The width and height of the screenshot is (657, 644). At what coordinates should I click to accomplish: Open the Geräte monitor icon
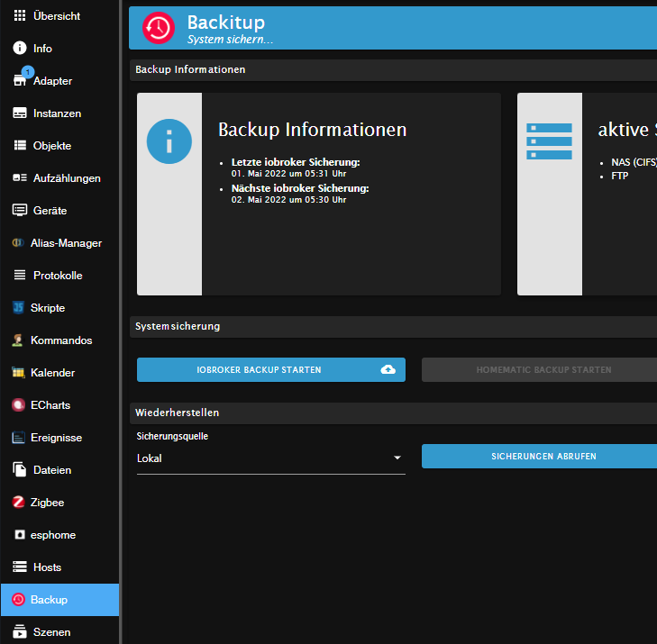point(20,210)
